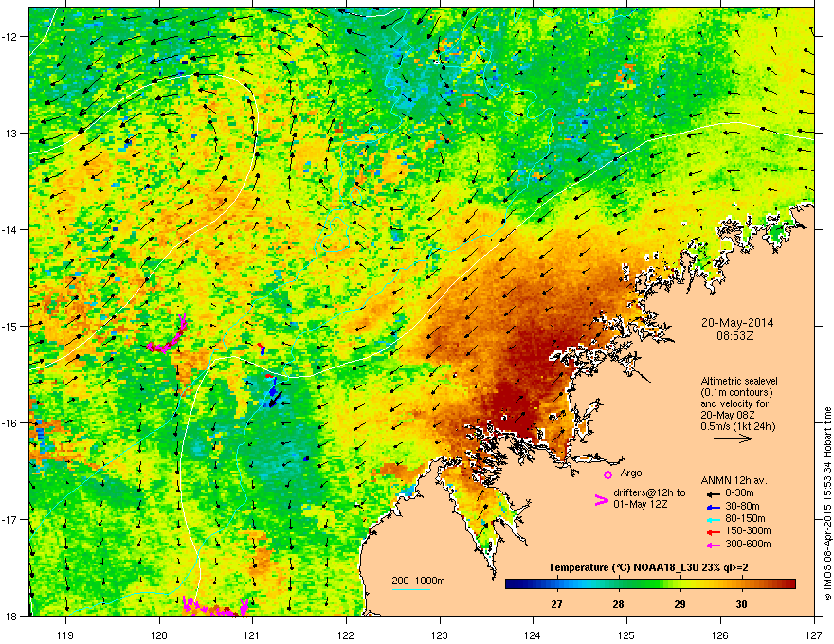
Task: Click the blue 30-80m legend arrow
Action: click(x=714, y=507)
